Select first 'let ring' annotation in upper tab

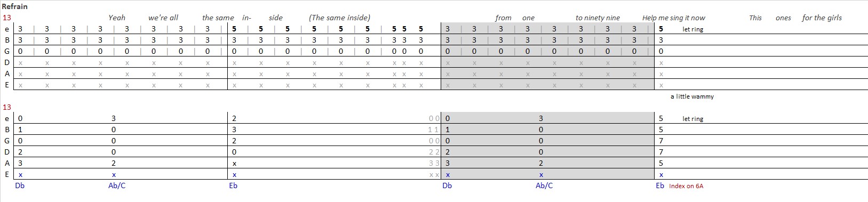[x=693, y=29]
